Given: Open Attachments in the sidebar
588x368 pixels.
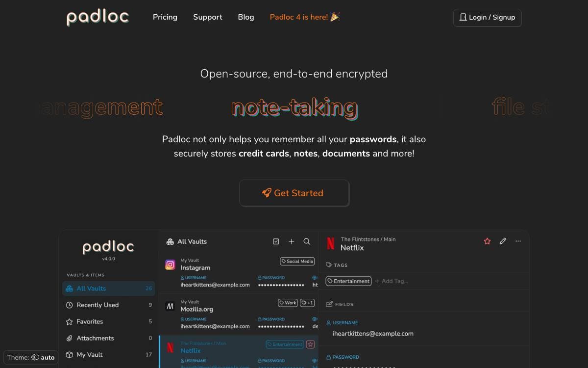Looking at the screenshot, I should pos(108,338).
